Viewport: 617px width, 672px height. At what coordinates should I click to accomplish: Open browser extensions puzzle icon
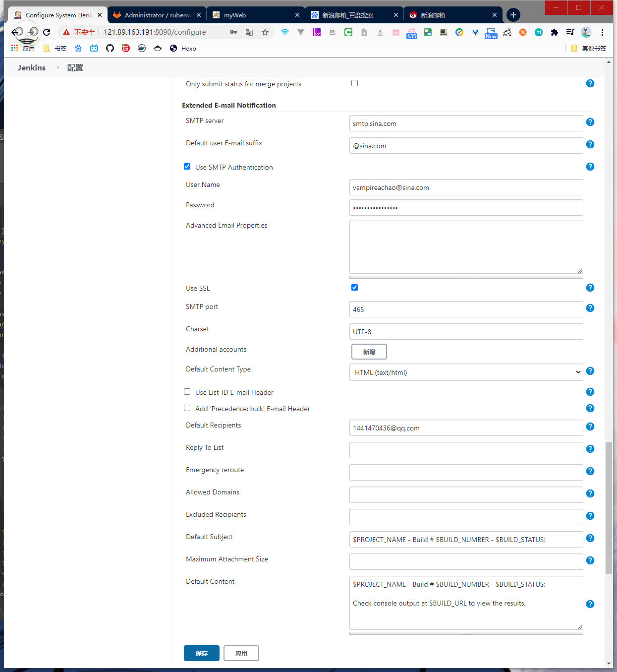click(x=555, y=32)
